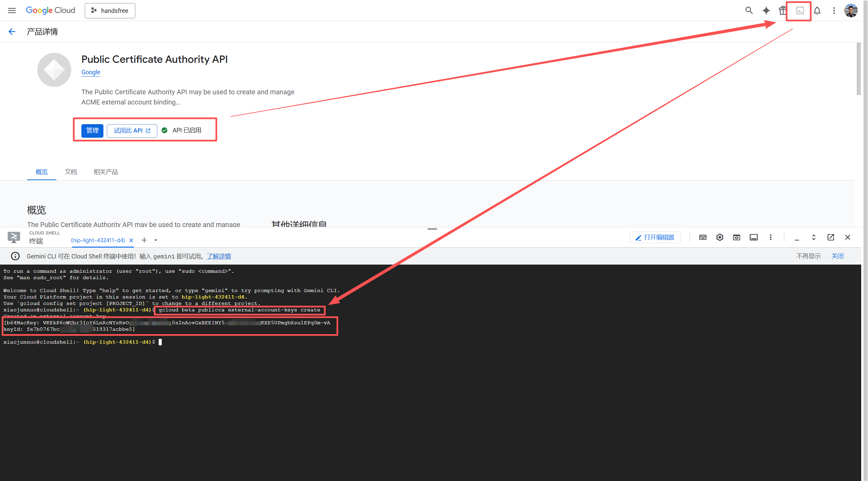
Task: Open the search tool in the top bar
Action: [749, 11]
